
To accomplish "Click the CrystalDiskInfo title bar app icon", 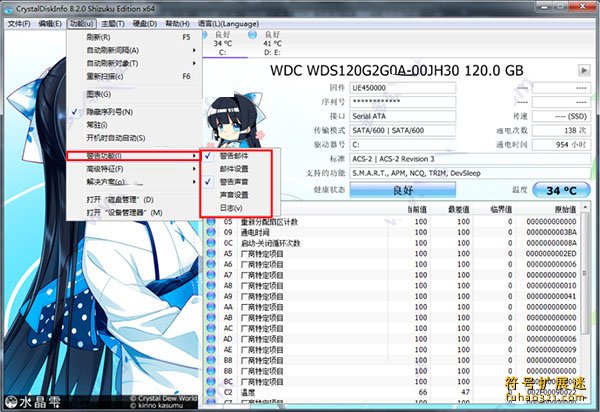I will click(x=8, y=9).
